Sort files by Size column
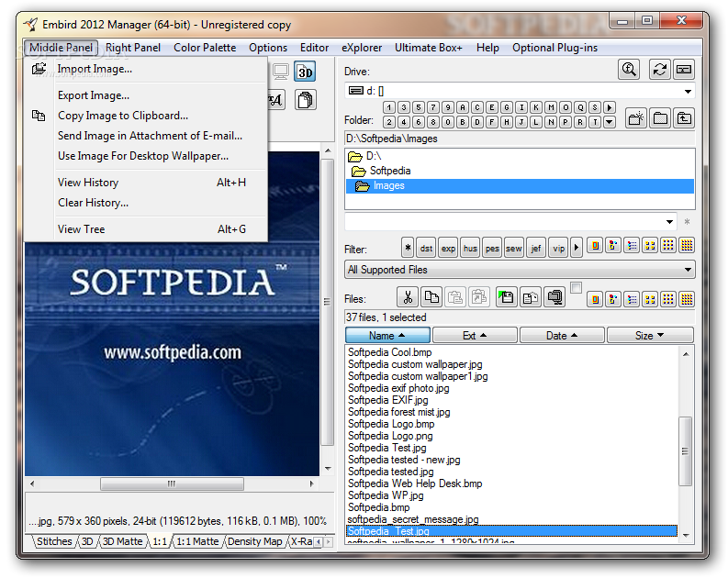This screenshot has height=578, width=728. point(650,335)
